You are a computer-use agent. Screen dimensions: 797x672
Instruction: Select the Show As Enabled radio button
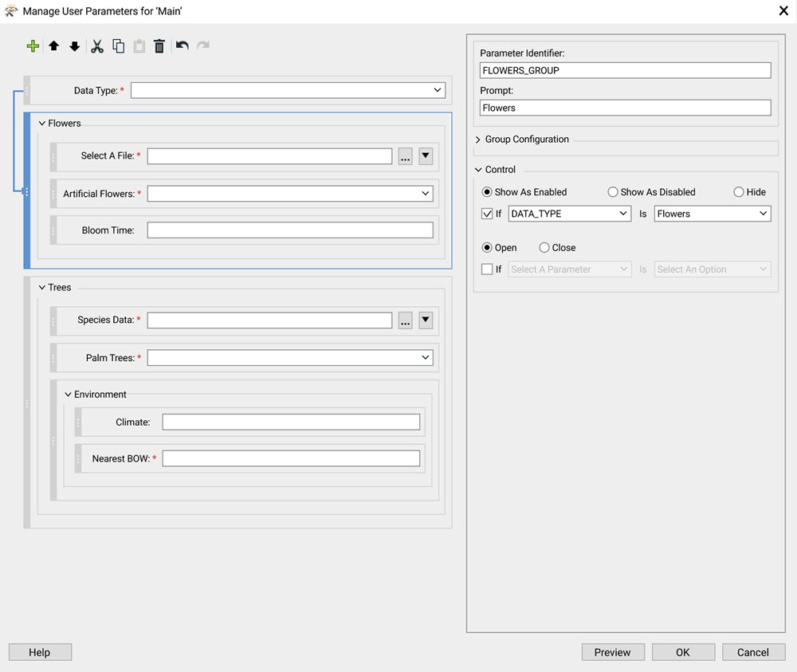(x=487, y=192)
